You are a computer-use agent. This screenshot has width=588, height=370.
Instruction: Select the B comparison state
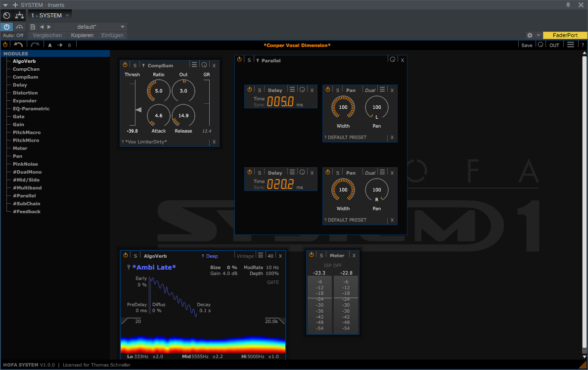tap(69, 45)
